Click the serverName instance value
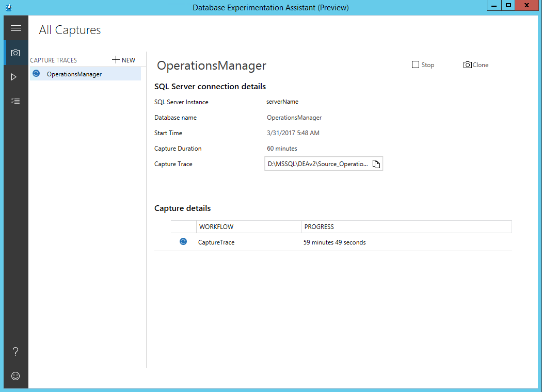 tap(282, 102)
